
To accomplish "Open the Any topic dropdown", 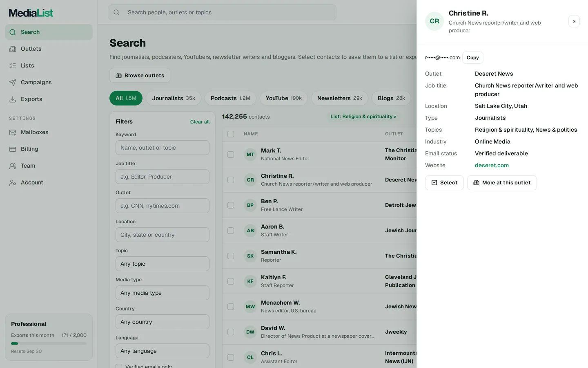I will coord(163,264).
